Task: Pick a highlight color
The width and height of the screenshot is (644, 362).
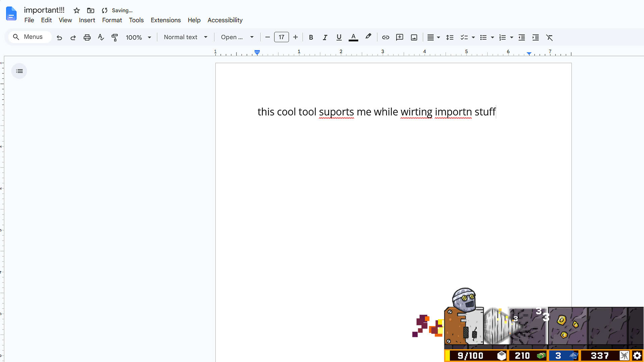Action: [x=368, y=37]
